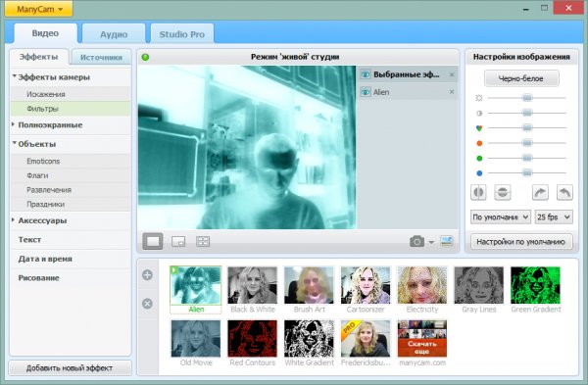Open the Флаги category

71,175
